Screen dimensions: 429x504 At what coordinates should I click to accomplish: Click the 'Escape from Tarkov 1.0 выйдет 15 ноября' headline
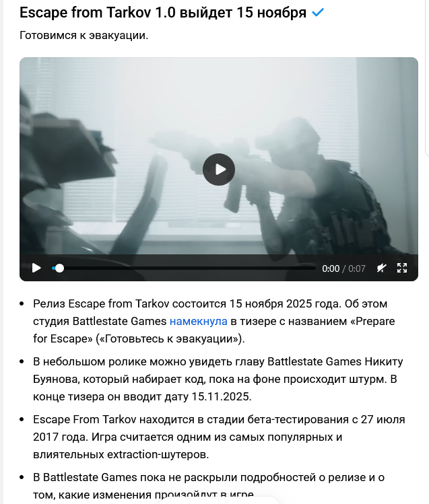pos(163,13)
